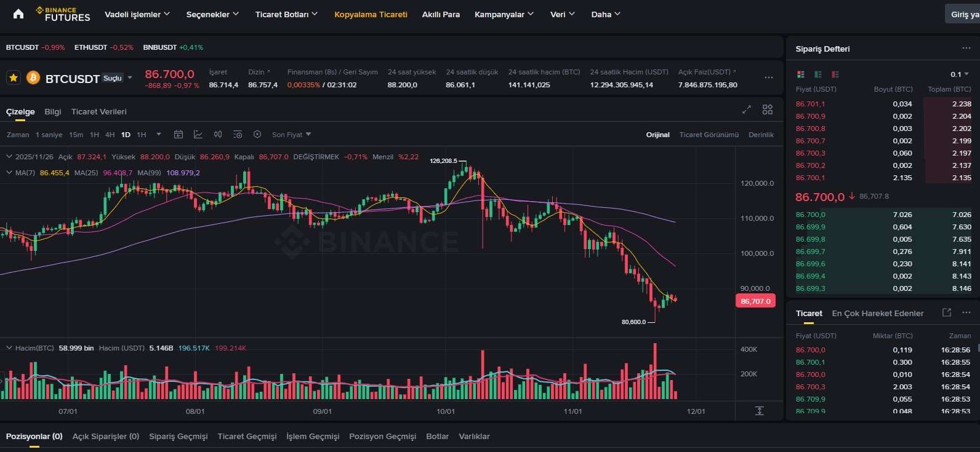Show only buy orders in order book
Viewport: 980px width, 452px height.
818,74
